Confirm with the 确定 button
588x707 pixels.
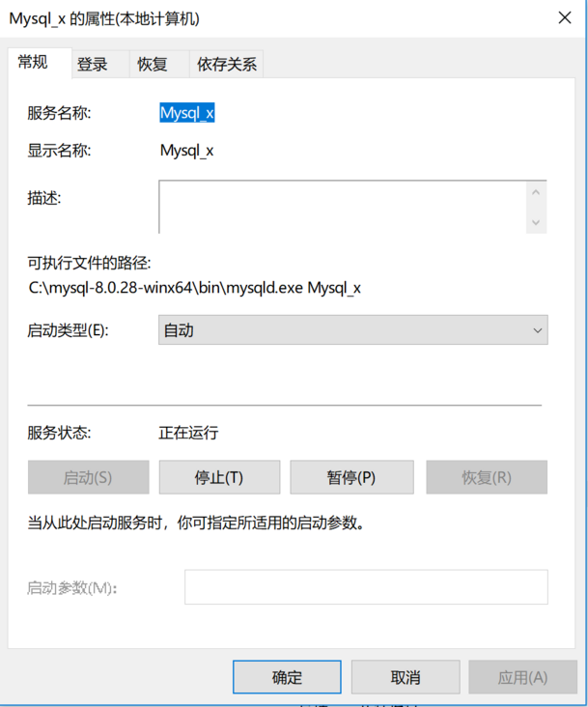coord(287,677)
